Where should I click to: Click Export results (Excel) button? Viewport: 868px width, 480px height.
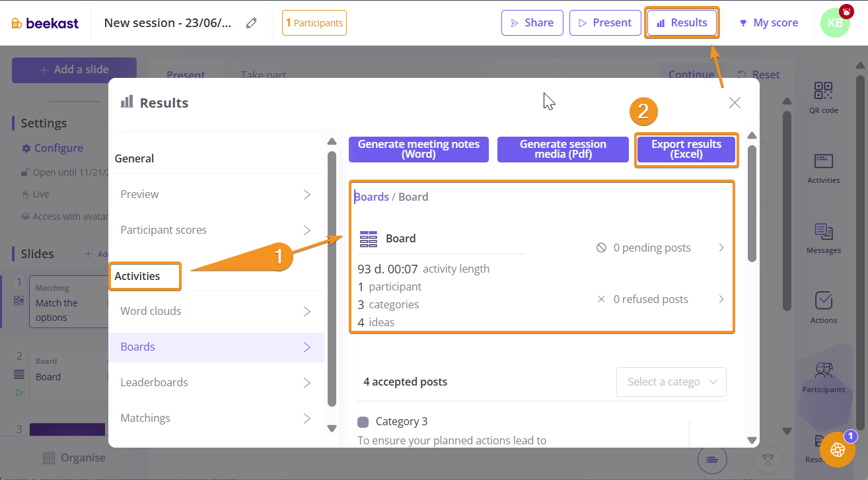click(686, 149)
